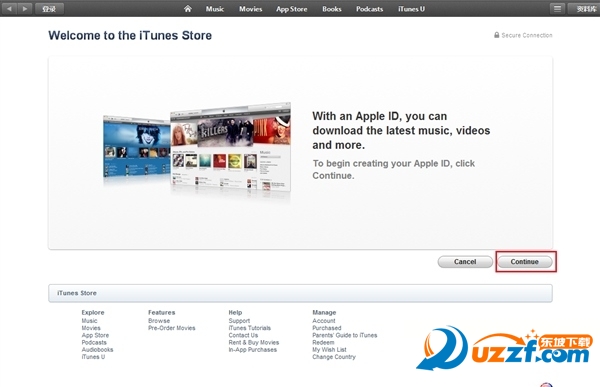The height and width of the screenshot is (387, 600).
Task: Click the back navigation arrow
Action: [x=9, y=8]
